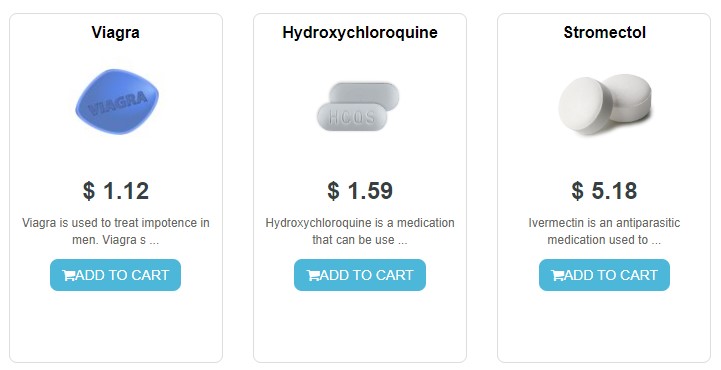Open the Hydroxychloroquine product title
Image resolution: width=721 pixels, height=370 pixels.
click(x=360, y=33)
